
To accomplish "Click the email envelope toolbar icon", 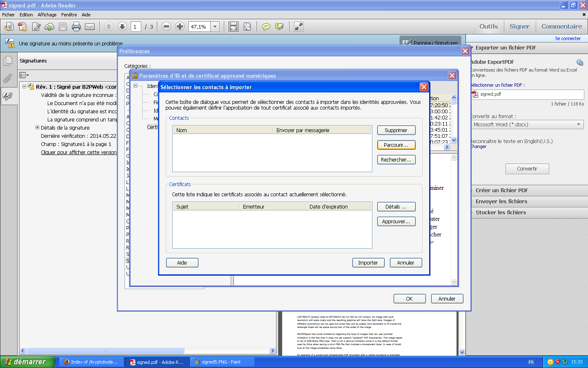I will click(90, 27).
